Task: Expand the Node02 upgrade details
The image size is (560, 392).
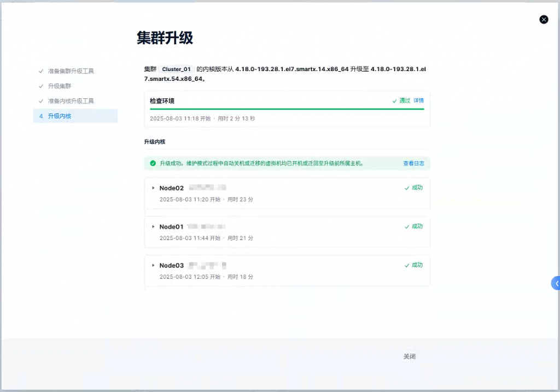Action: (153, 188)
